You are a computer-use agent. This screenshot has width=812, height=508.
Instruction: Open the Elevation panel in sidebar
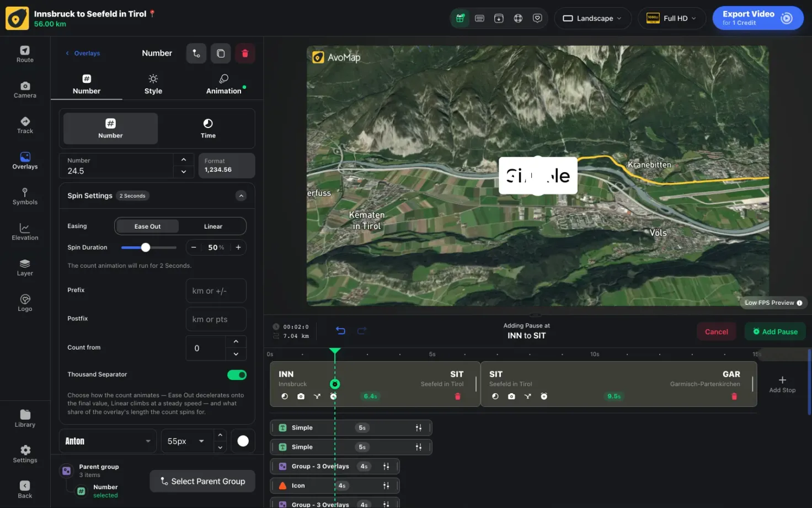(25, 232)
